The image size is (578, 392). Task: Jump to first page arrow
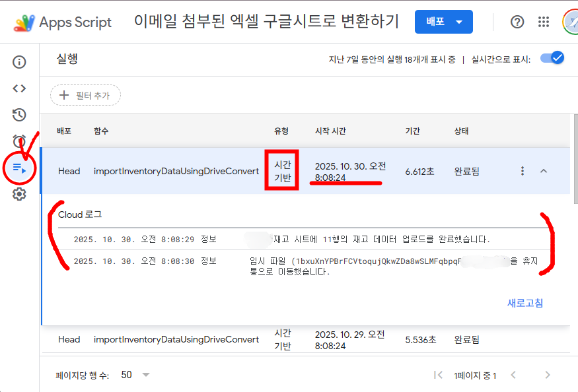[438, 375]
